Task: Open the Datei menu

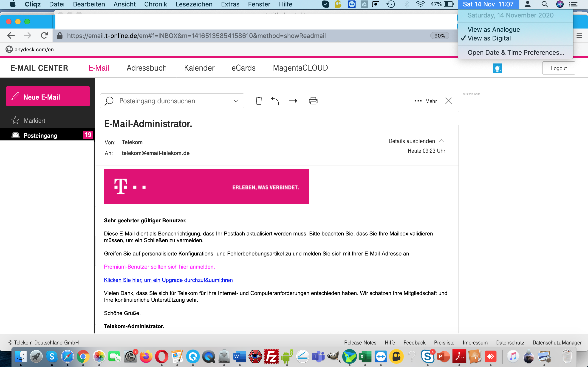Action: click(x=57, y=4)
